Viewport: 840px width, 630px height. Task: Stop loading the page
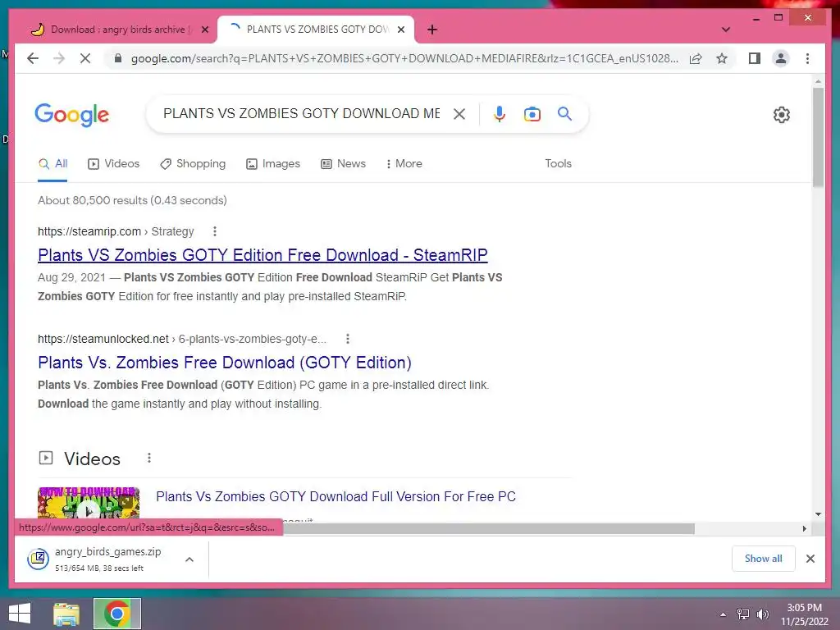pos(85,58)
